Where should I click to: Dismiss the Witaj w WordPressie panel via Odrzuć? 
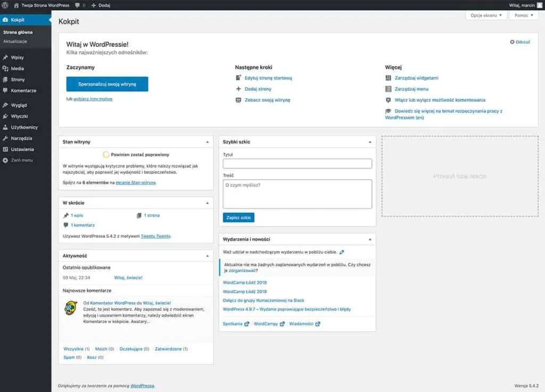[x=519, y=41]
